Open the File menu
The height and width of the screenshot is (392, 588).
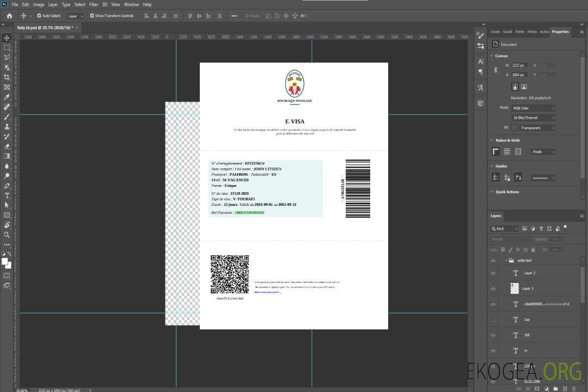click(15, 4)
